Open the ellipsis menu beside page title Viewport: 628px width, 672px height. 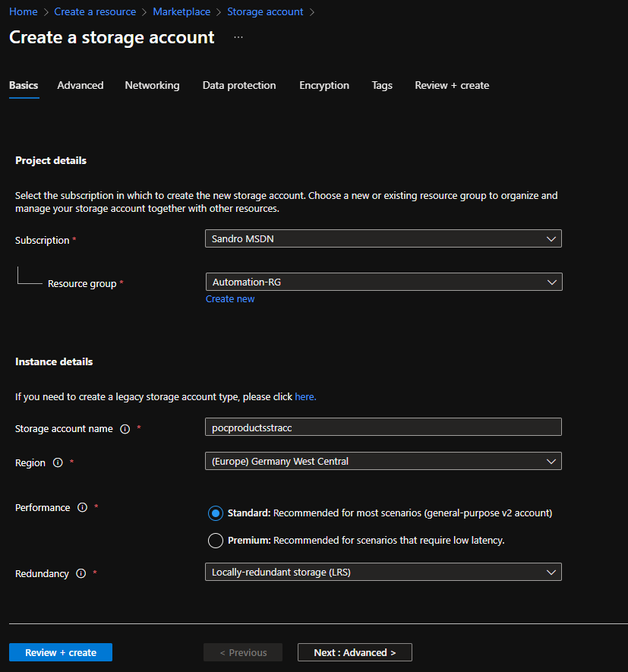[x=238, y=37]
